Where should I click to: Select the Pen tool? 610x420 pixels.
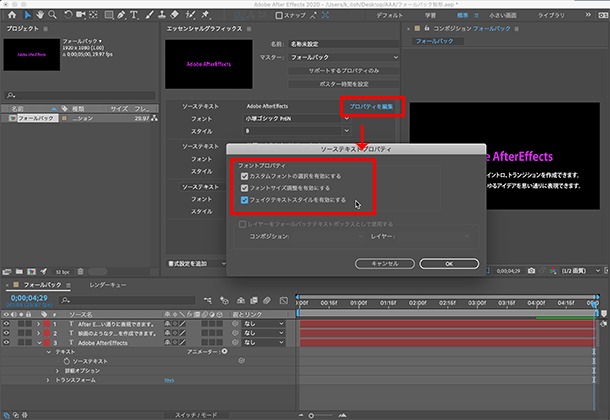pos(121,15)
